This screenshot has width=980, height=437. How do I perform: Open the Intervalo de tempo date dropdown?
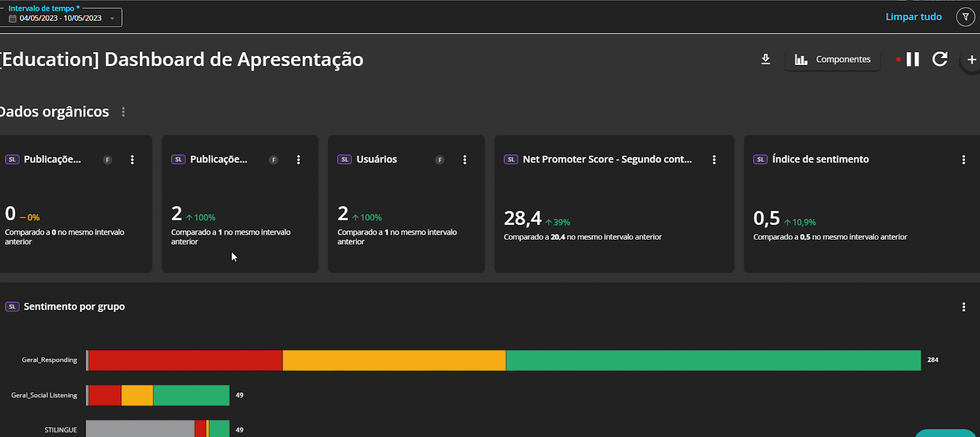point(112,18)
